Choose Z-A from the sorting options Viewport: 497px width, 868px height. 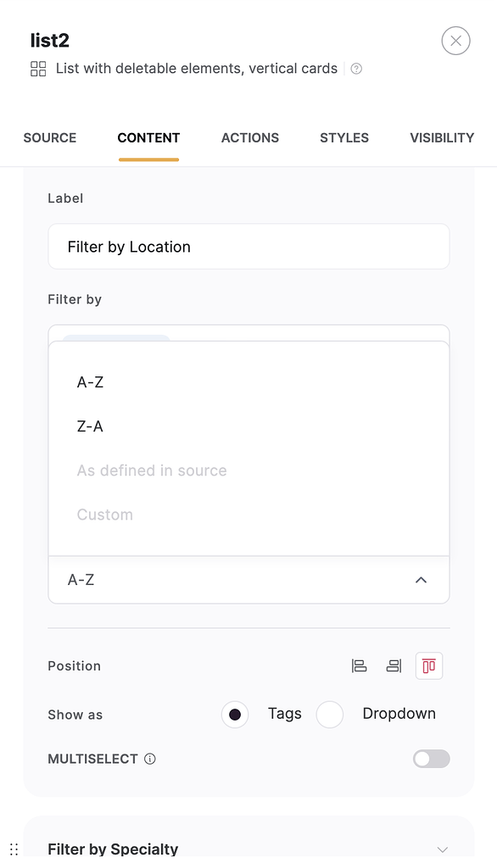[x=89, y=426]
